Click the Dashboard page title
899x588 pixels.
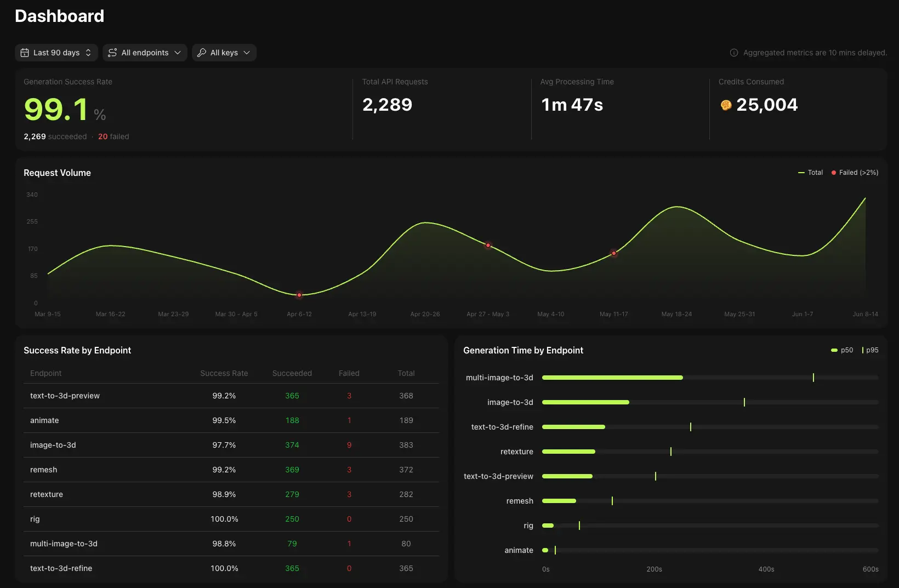59,16
